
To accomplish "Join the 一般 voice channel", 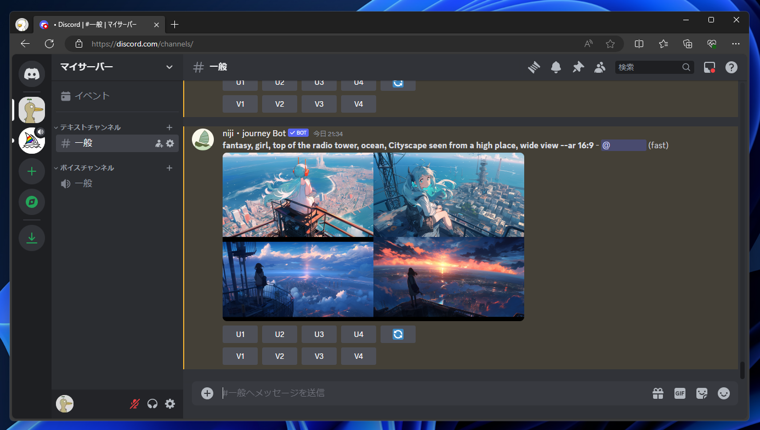I will [x=116, y=183].
